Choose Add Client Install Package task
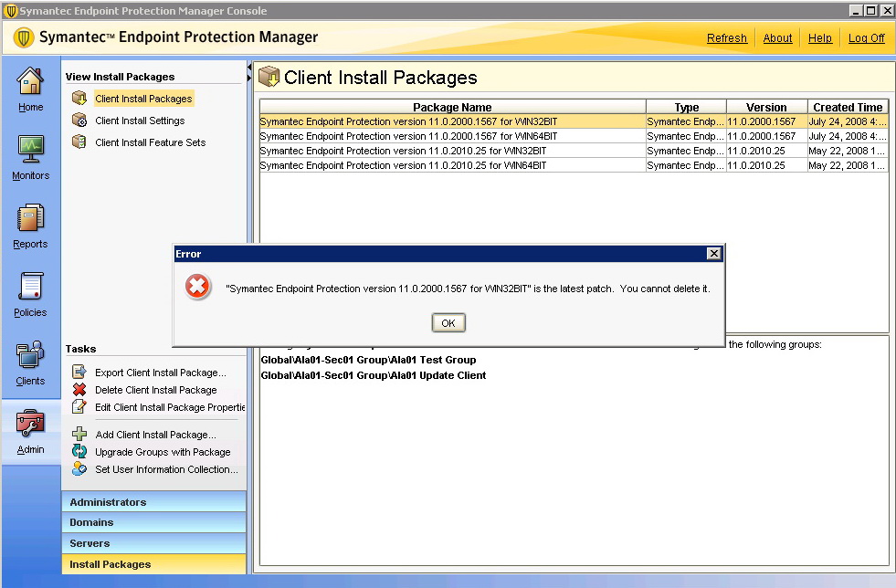The width and height of the screenshot is (896, 588). click(155, 435)
